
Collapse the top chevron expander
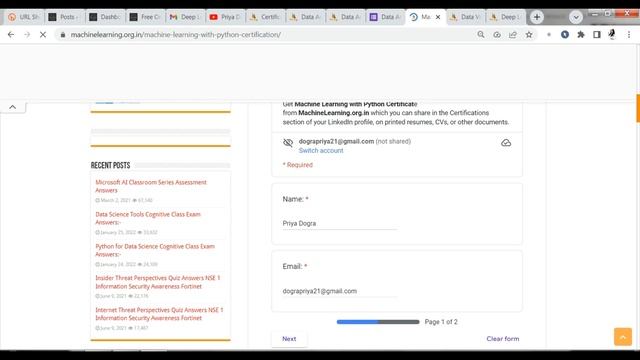tap(13, 107)
